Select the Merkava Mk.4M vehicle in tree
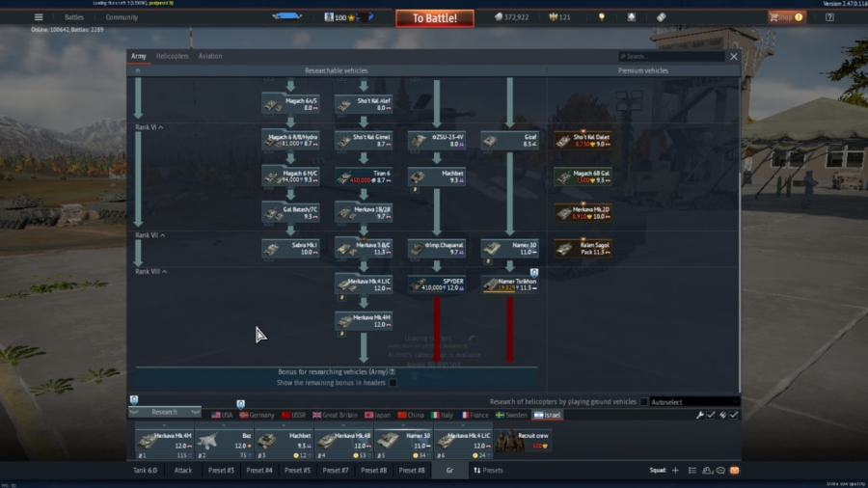Screen dimensions: 868x488 click(x=364, y=321)
